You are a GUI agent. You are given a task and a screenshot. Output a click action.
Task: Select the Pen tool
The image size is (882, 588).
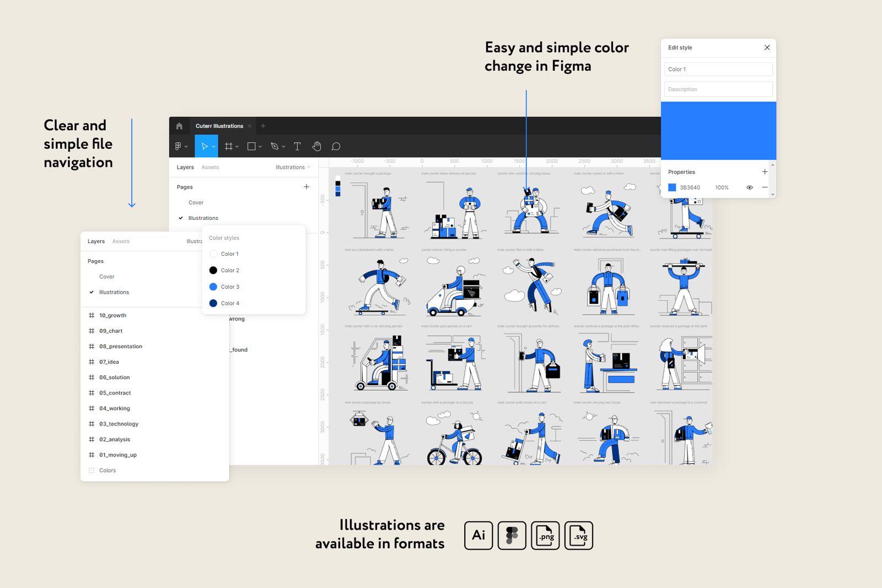pos(275,147)
